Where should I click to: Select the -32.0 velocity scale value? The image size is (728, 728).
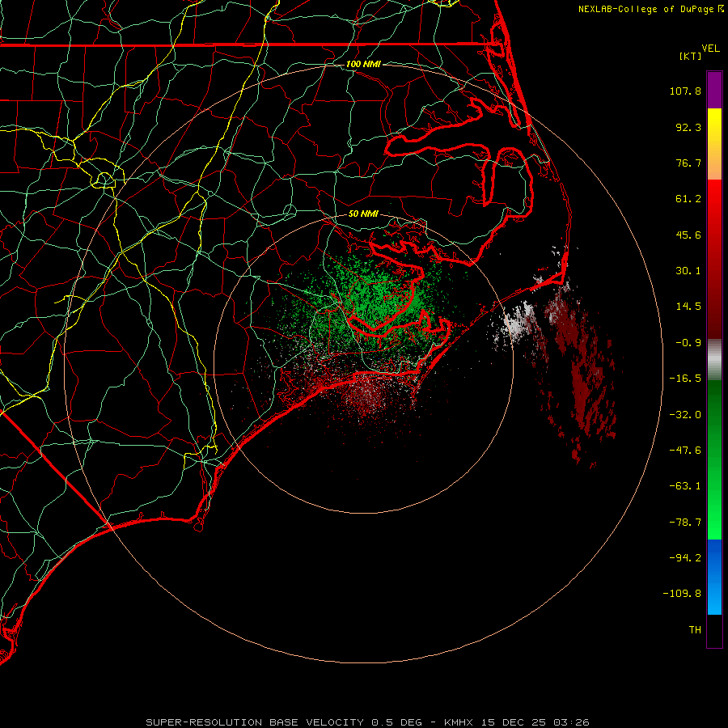[685, 415]
